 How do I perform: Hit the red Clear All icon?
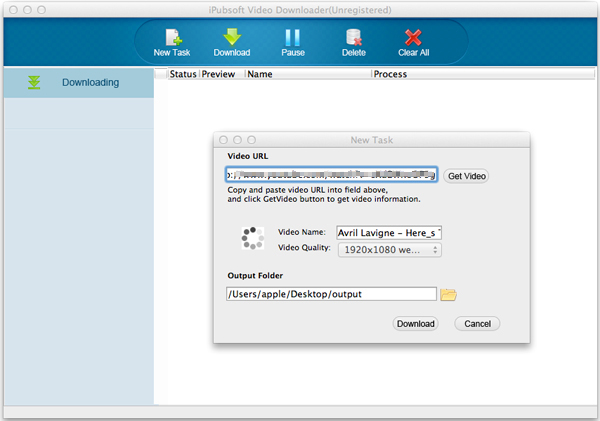pos(413,38)
